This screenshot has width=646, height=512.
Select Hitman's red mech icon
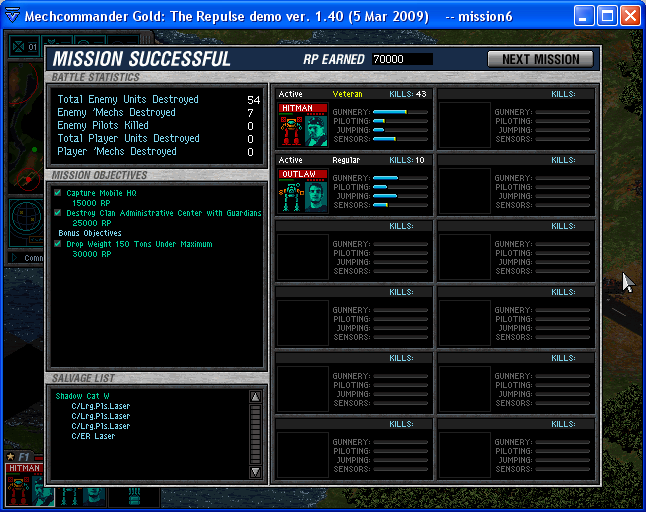[x=292, y=130]
